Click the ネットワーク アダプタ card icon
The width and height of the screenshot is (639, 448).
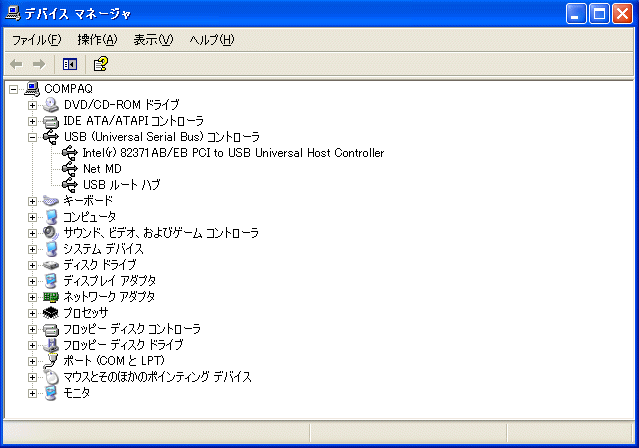pos(51,297)
